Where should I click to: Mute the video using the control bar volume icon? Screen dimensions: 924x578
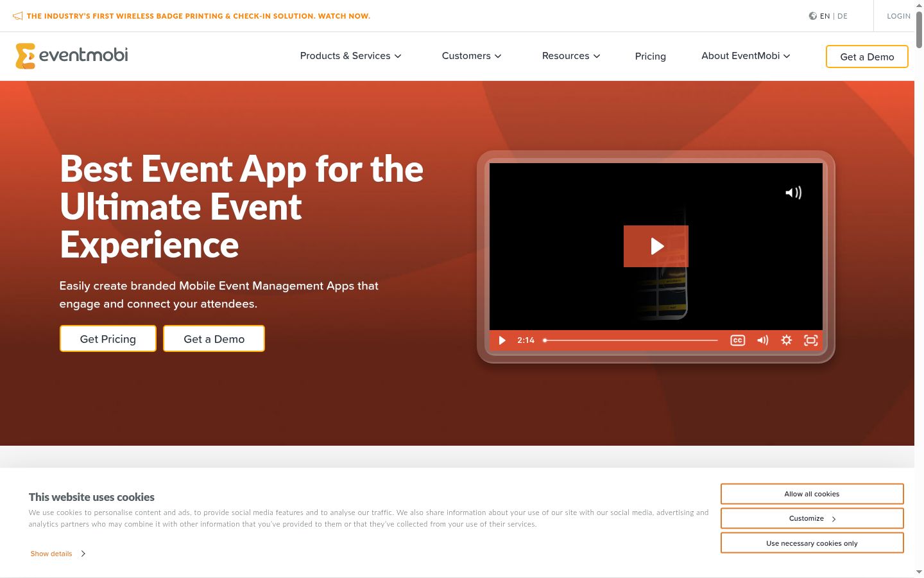pyautogui.click(x=762, y=340)
